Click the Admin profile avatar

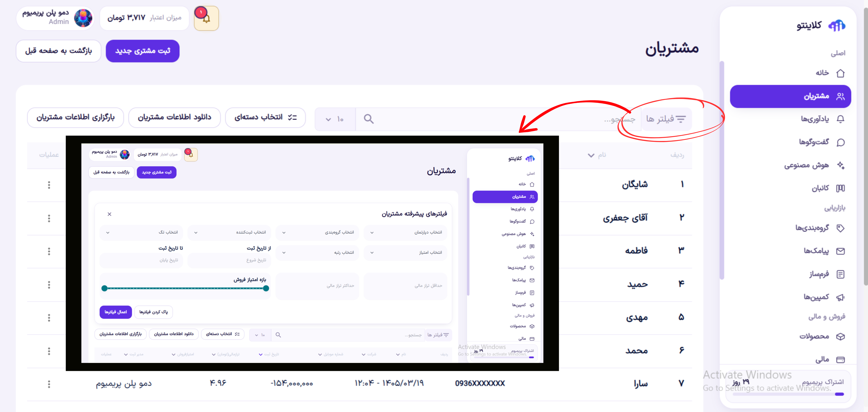coord(83,18)
